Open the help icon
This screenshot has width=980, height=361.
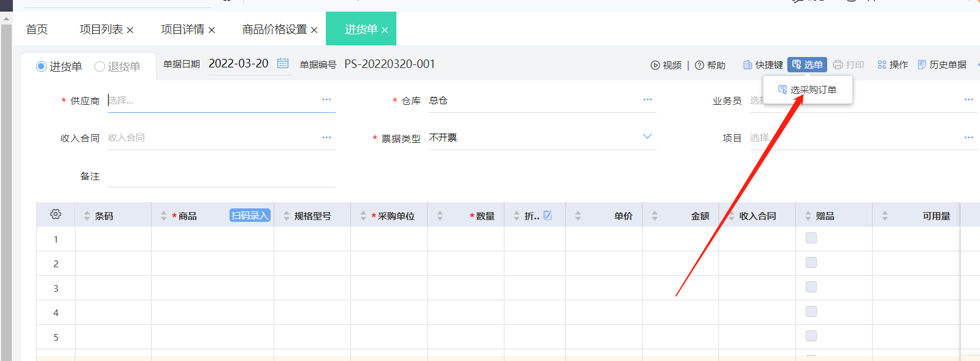[700, 65]
